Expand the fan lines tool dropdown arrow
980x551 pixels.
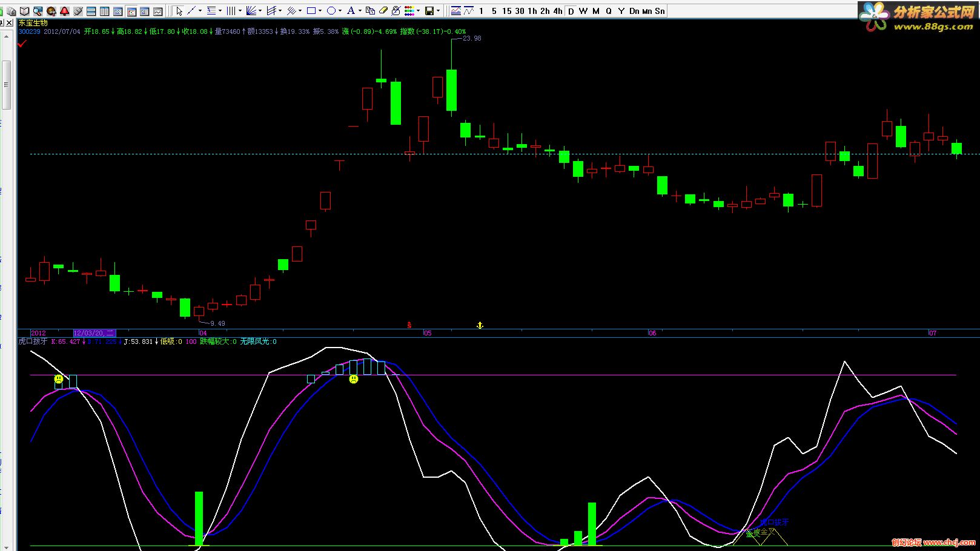pyautogui.click(x=260, y=11)
